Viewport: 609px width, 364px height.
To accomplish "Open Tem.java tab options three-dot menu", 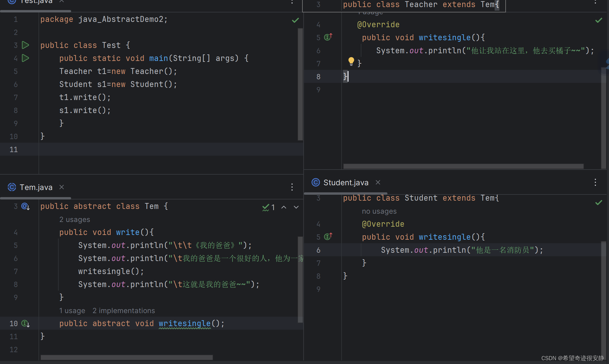I will pos(292,187).
